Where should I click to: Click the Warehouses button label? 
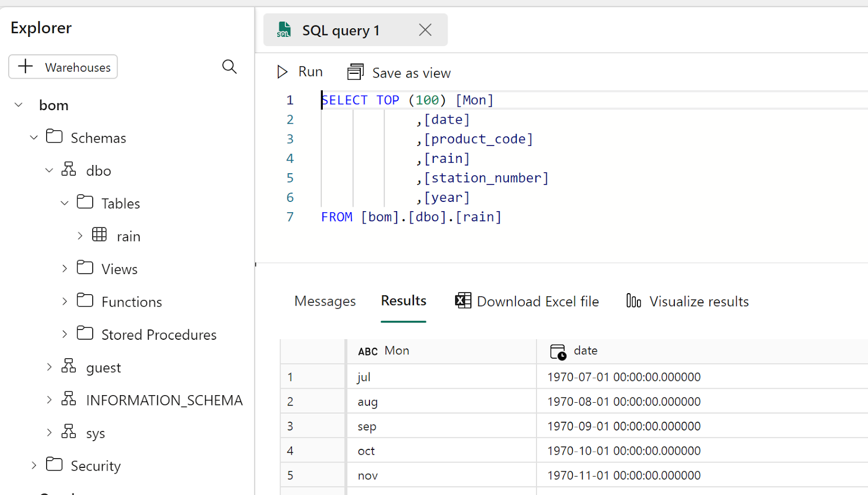[x=78, y=67]
